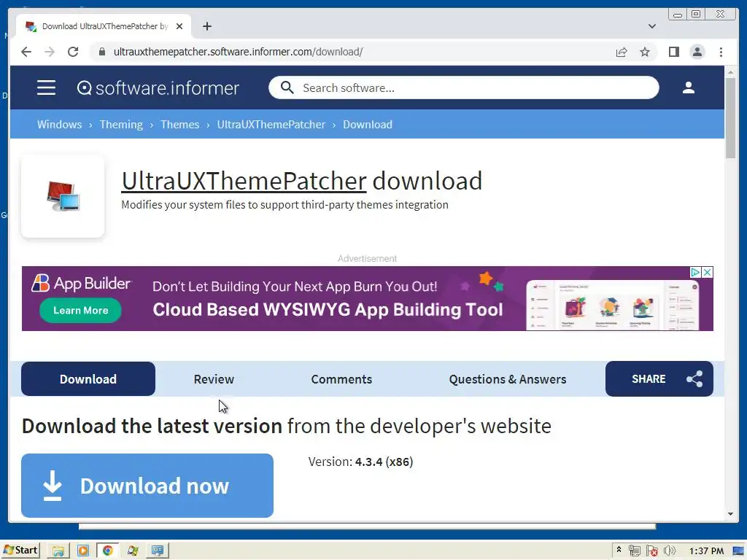This screenshot has height=560, width=747.
Task: Open UltraUXThemePatcher breadcrumb link
Action: click(271, 124)
